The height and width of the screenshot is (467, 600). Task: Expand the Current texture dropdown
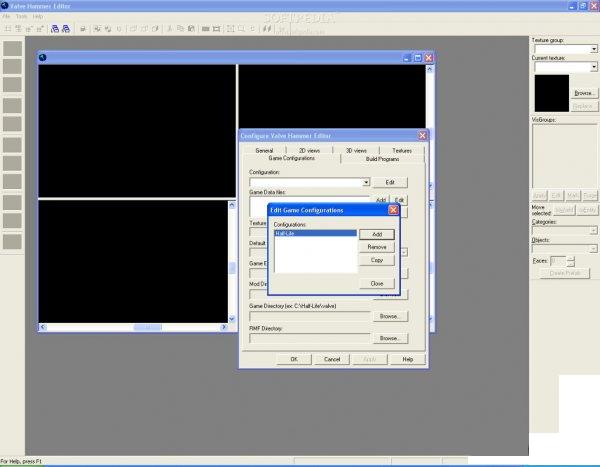click(x=593, y=67)
